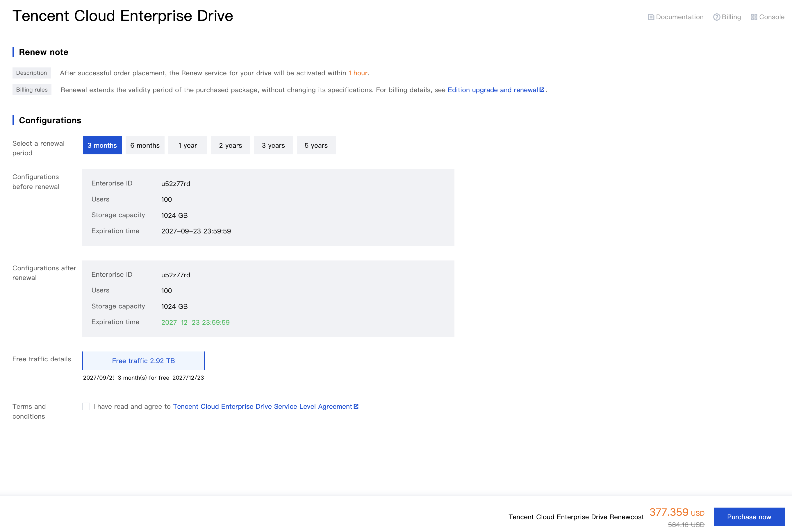Pick the 1 year renewal option
Screen dimensions: 792x532
[188, 145]
